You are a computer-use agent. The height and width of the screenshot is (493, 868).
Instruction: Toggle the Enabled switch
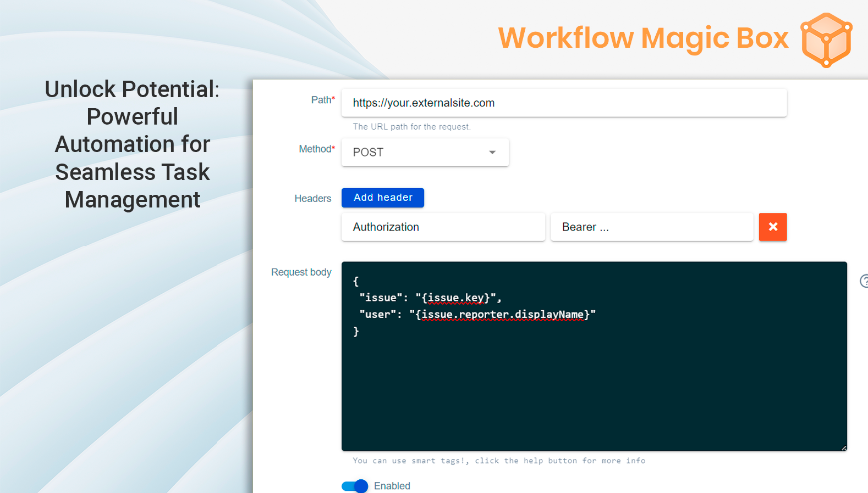(x=355, y=486)
